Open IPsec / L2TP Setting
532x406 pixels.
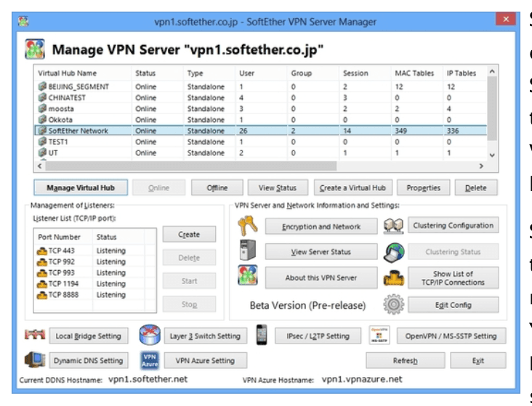pyautogui.click(x=318, y=336)
